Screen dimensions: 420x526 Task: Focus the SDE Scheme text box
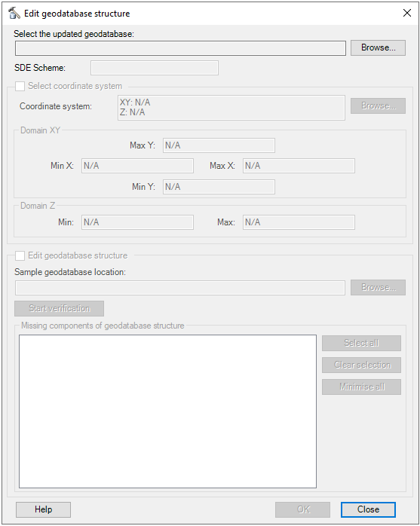click(155, 68)
